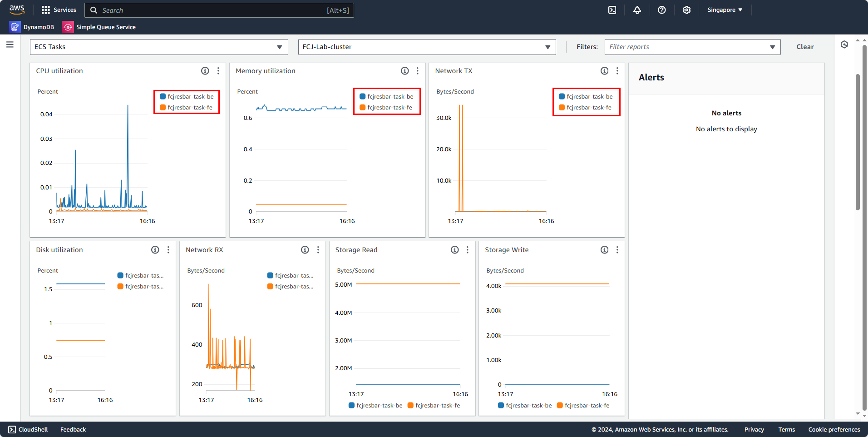Image resolution: width=868 pixels, height=437 pixels.
Task: Open the hexagon panel icon at right edge
Action: coord(844,45)
